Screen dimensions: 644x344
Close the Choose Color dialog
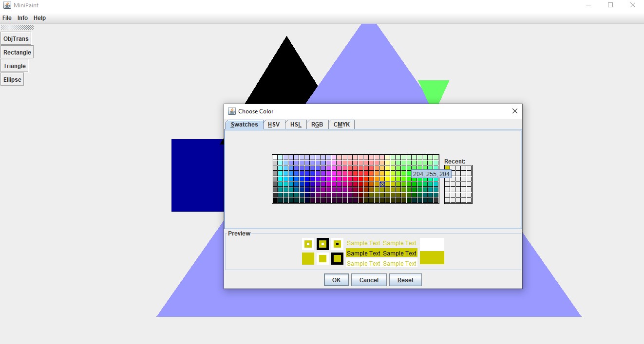click(514, 111)
